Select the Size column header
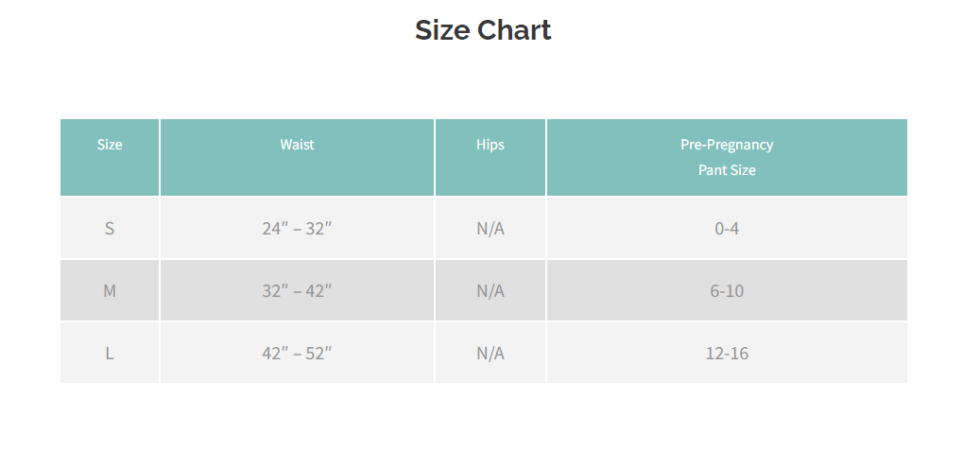Image resolution: width=980 pixels, height=451 pixels. point(110,145)
